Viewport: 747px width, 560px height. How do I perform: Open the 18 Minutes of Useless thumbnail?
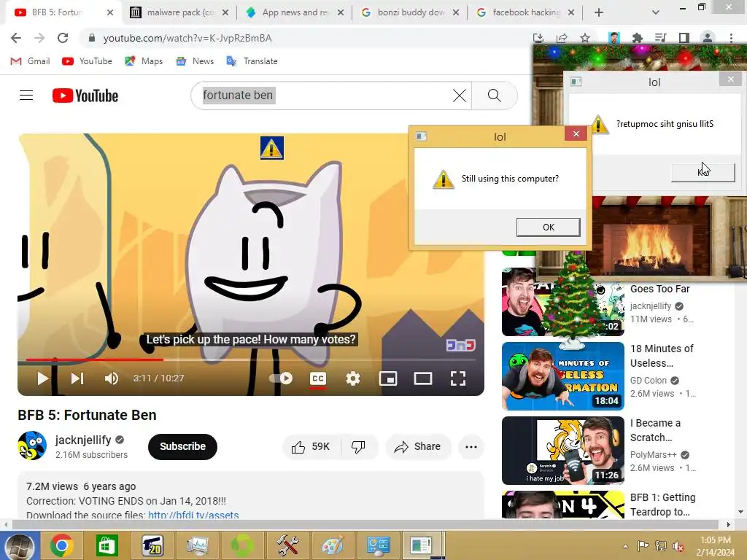(x=562, y=376)
